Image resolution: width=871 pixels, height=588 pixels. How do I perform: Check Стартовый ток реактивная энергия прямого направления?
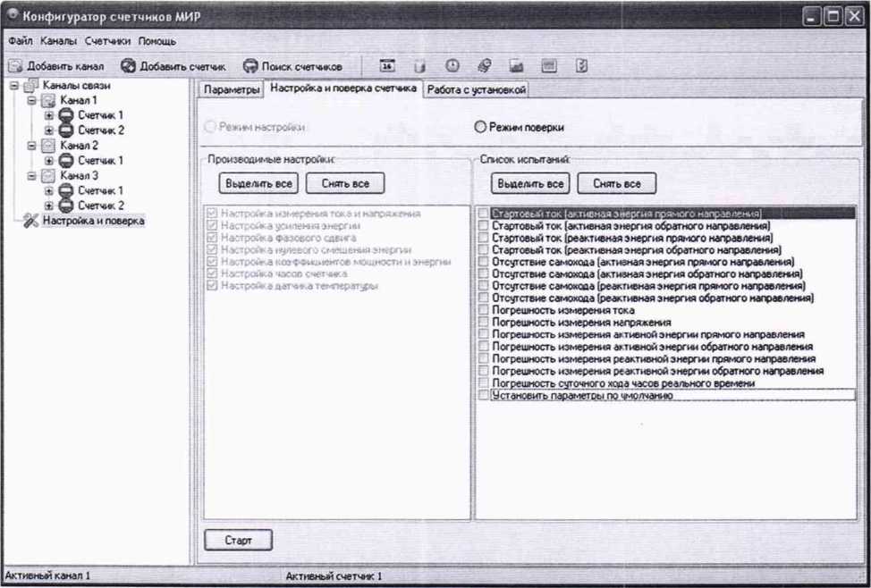[483, 239]
